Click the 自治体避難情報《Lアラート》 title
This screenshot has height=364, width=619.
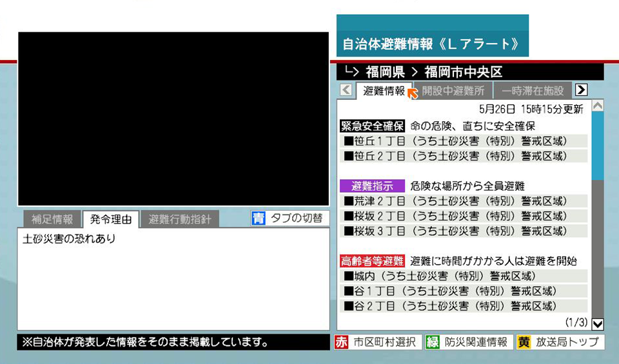(430, 44)
